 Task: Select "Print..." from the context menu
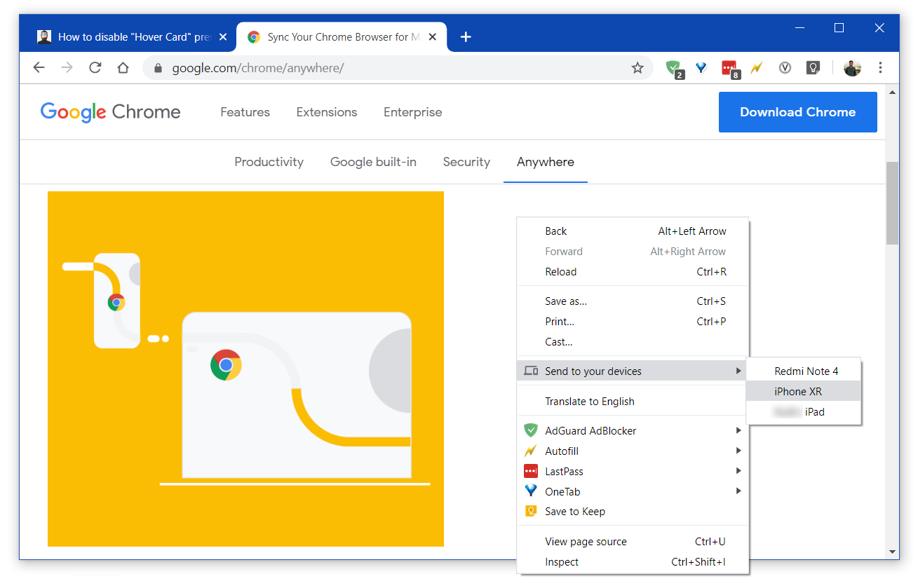click(x=633, y=322)
